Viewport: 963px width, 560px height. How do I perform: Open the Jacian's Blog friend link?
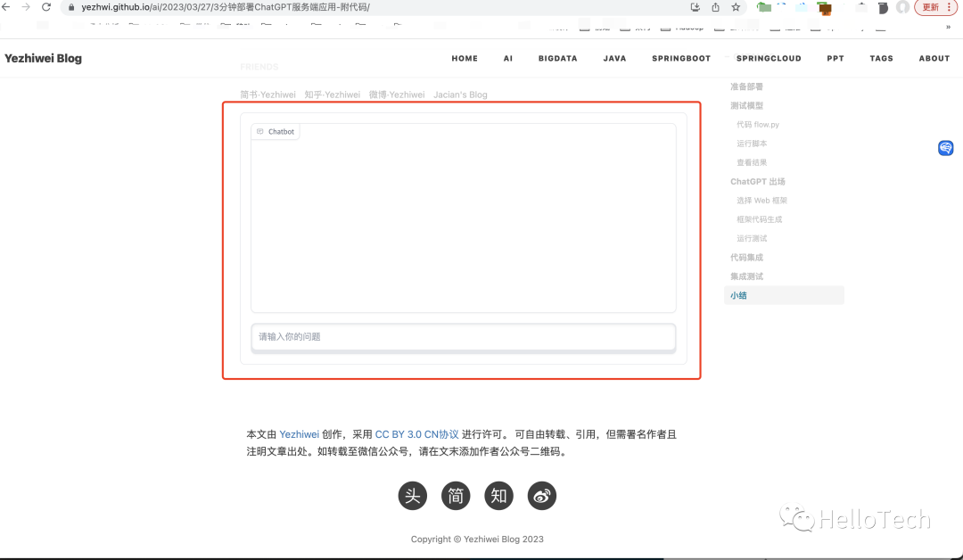click(x=460, y=95)
